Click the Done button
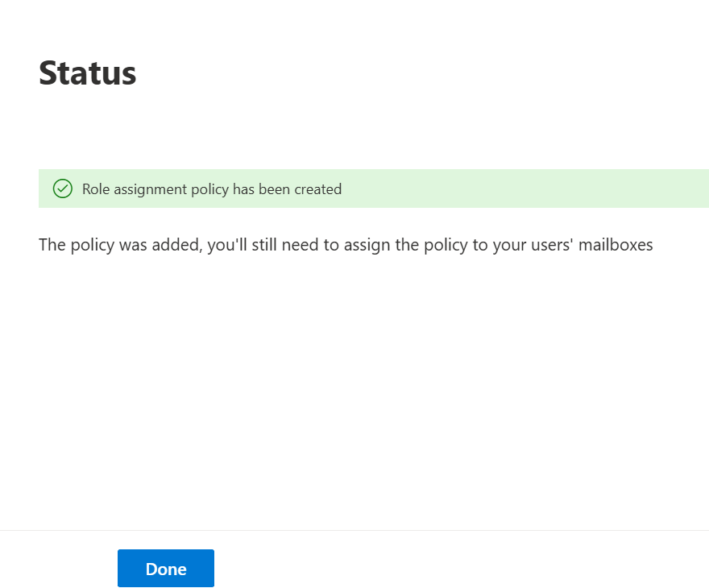 (166, 569)
